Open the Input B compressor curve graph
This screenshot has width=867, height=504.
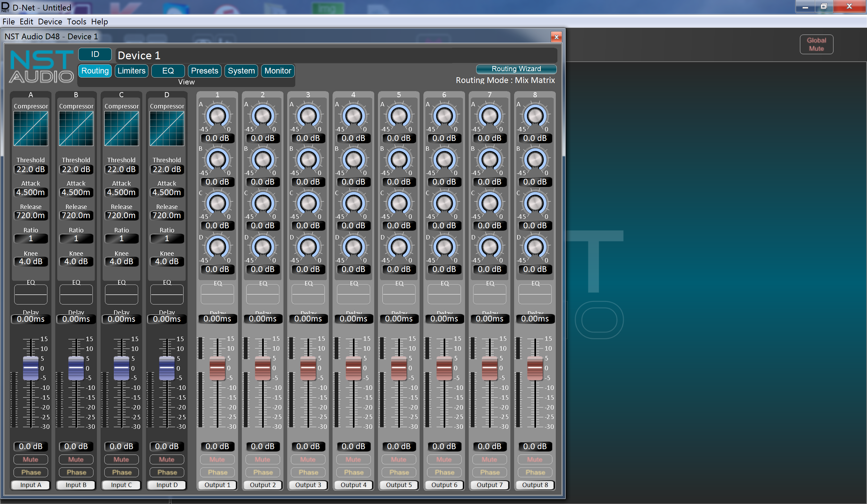(x=76, y=129)
